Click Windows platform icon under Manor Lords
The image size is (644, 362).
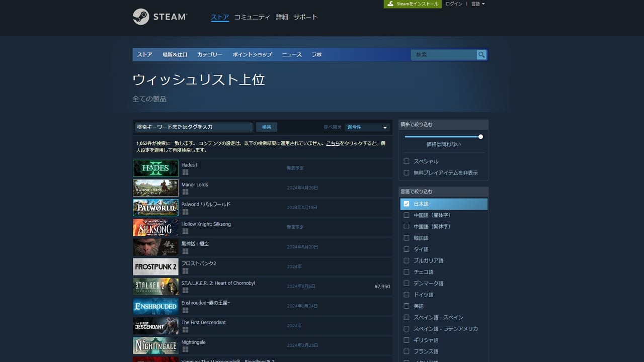point(185,192)
